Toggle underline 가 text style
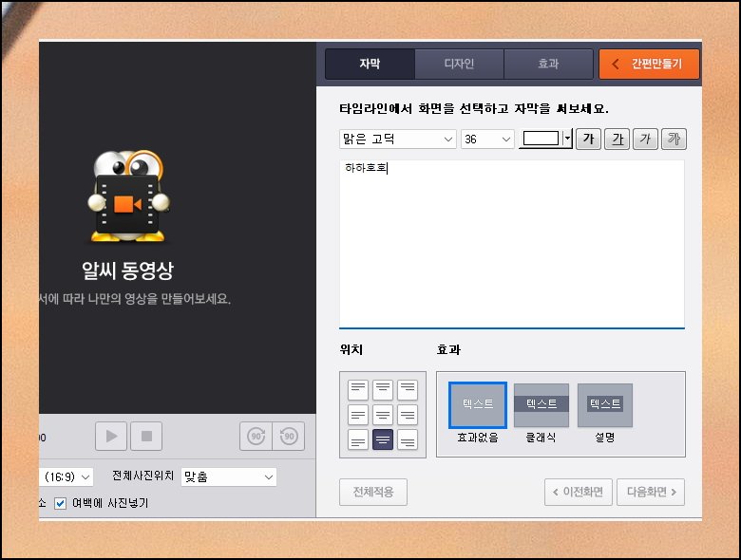741x560 pixels. tap(617, 139)
